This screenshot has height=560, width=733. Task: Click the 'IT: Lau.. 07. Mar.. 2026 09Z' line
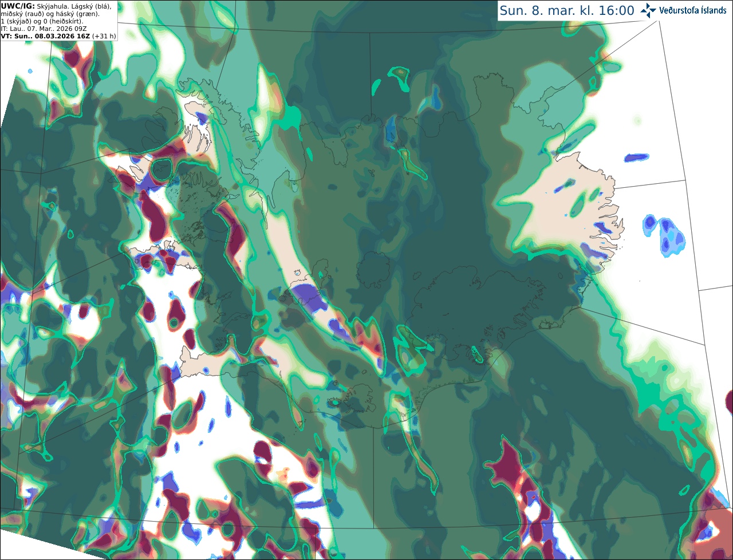[x=44, y=29]
